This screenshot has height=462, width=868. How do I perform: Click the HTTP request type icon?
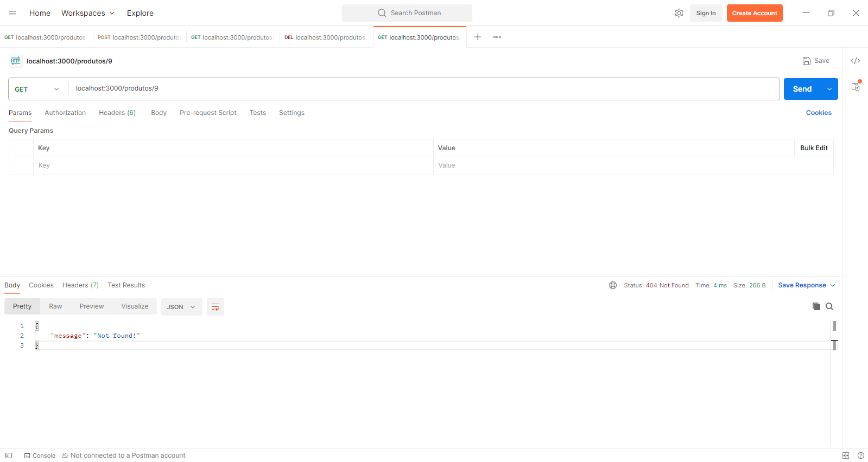pos(16,61)
